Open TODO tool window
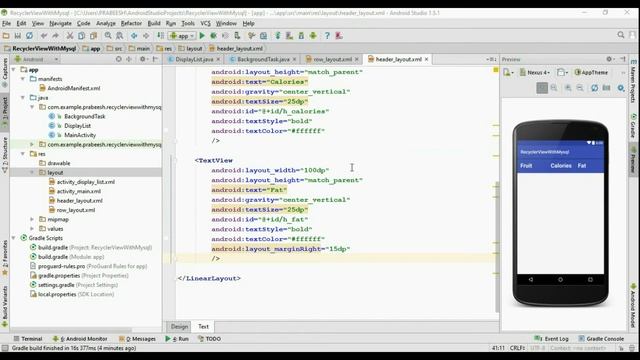Image resolution: width=640 pixels, height=360 pixels. (x=209, y=339)
